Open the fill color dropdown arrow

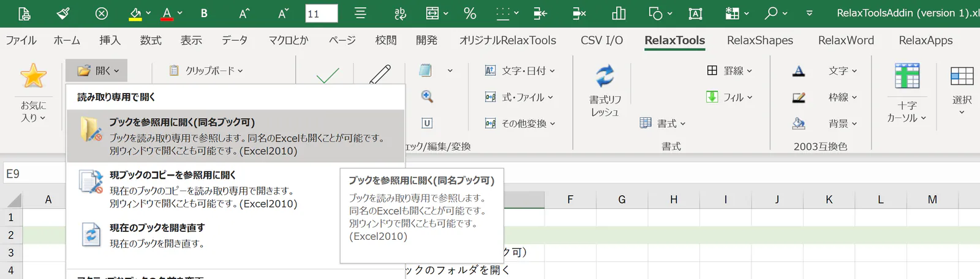(148, 13)
